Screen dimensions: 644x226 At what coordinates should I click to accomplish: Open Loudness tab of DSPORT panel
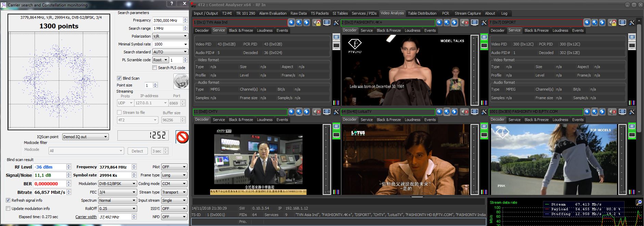[x=560, y=30]
